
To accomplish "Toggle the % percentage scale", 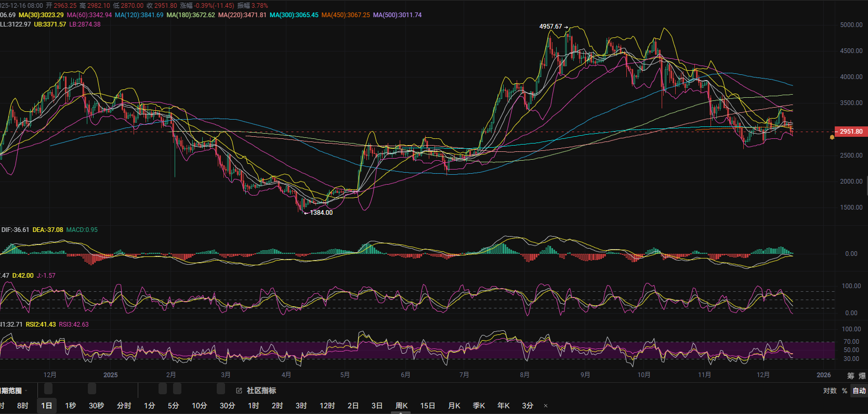I will 845,391.
